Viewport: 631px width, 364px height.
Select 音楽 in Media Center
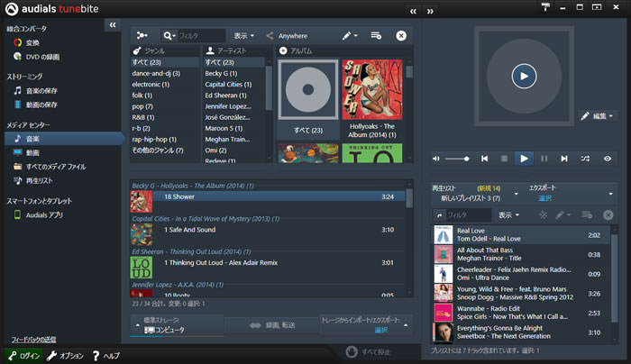coord(64,139)
